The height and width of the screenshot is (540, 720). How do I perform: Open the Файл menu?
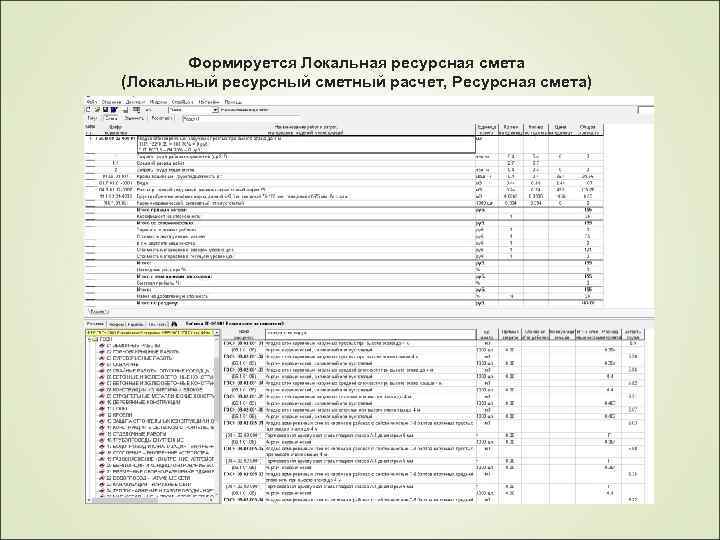[92, 102]
